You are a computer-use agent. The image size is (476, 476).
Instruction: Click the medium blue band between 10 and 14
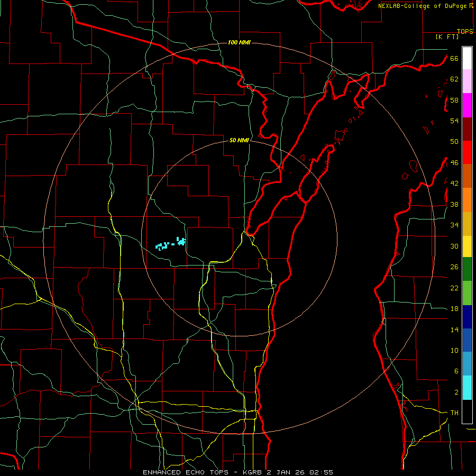pos(467,340)
